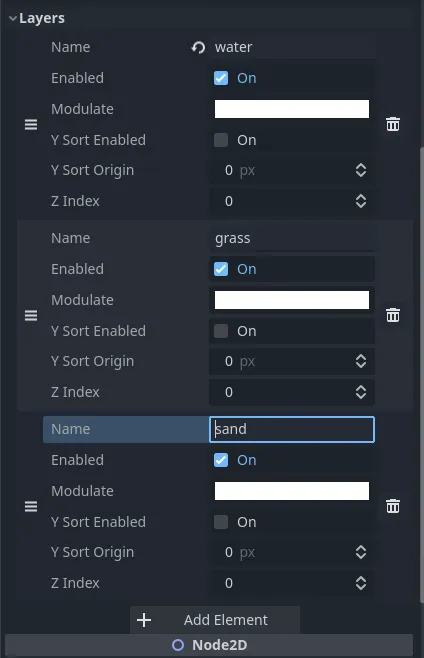Open the Node2D section header

pyautogui.click(x=209, y=645)
